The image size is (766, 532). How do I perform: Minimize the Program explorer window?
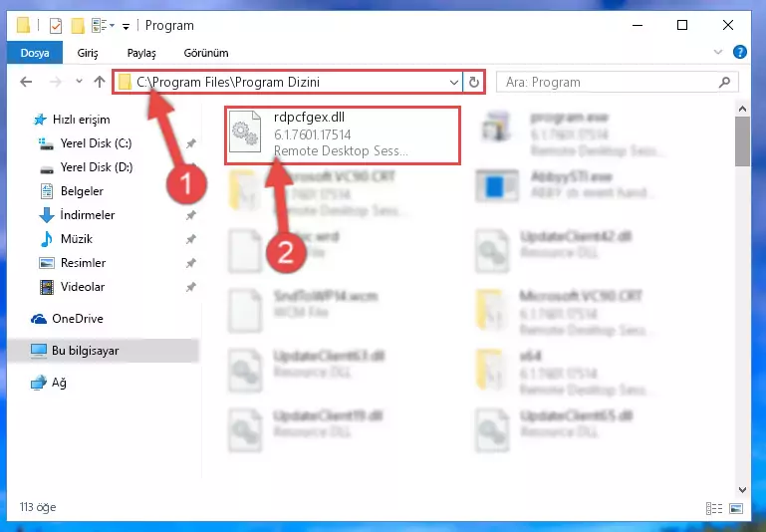(x=638, y=25)
